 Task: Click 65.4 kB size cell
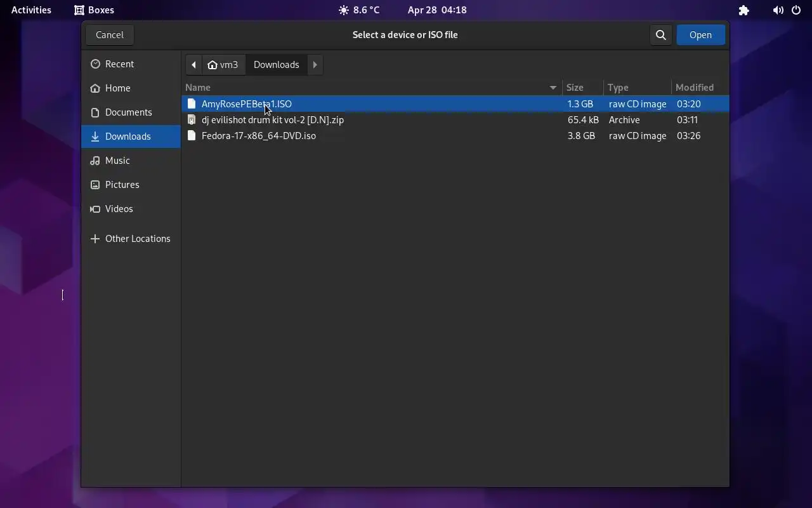(x=583, y=120)
